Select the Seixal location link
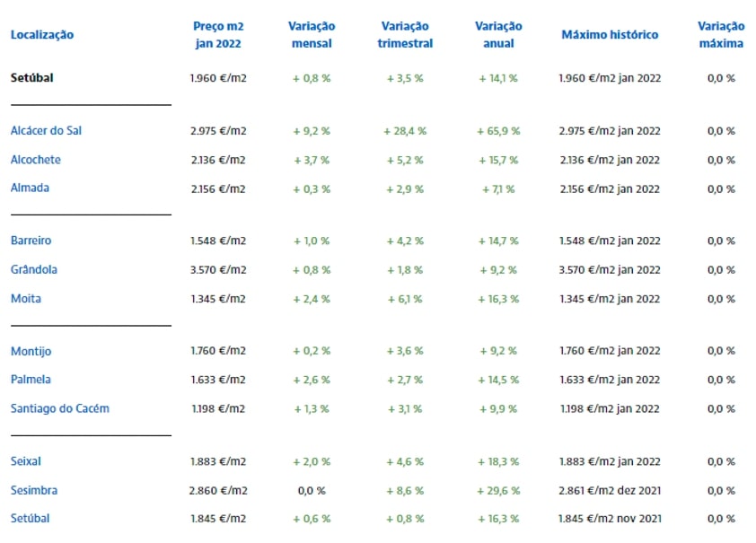Viewport: 756px width, 543px height. click(x=26, y=461)
